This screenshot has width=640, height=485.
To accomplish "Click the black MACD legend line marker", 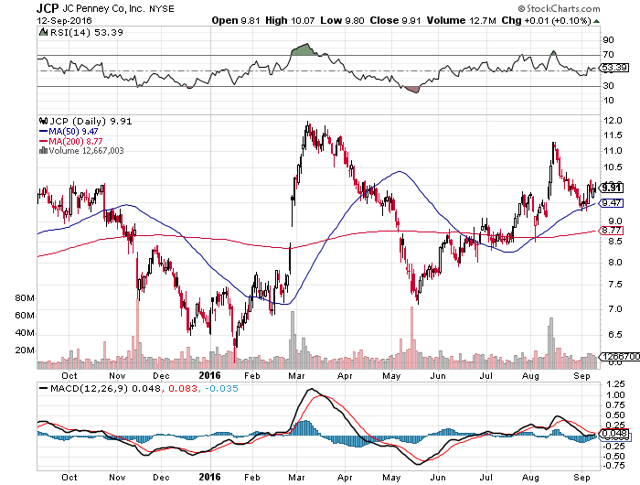I will point(43,388).
